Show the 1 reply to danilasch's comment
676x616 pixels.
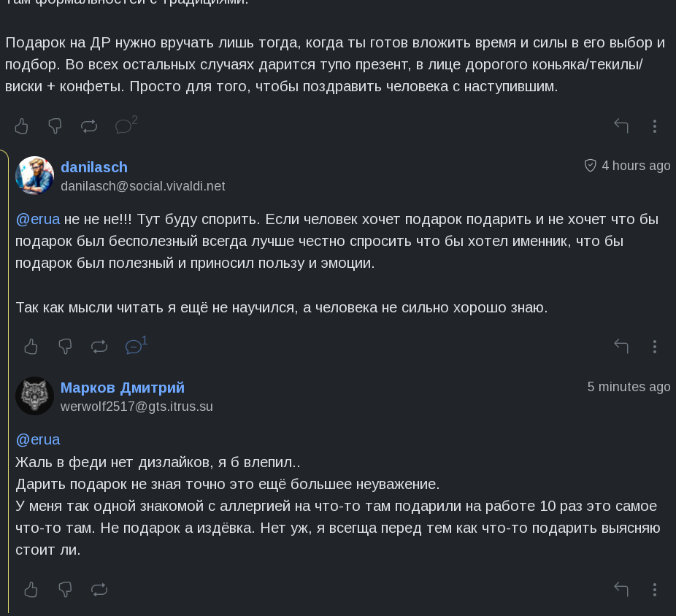pyautogui.click(x=134, y=347)
